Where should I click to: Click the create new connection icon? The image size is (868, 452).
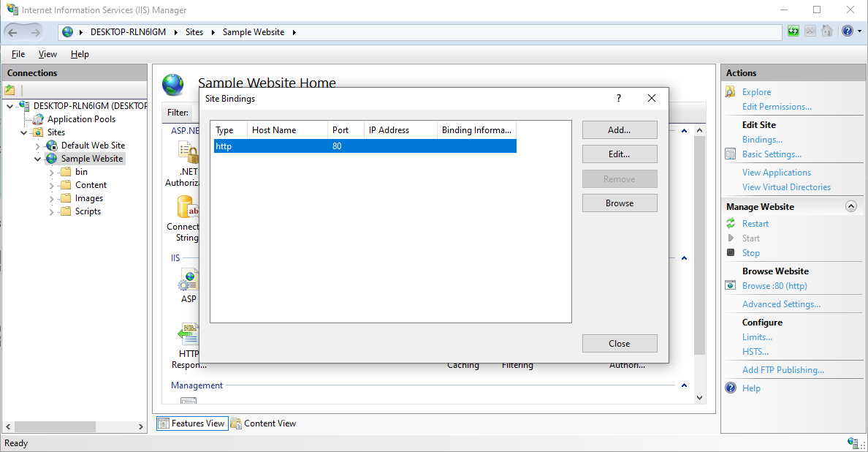pyautogui.click(x=10, y=90)
